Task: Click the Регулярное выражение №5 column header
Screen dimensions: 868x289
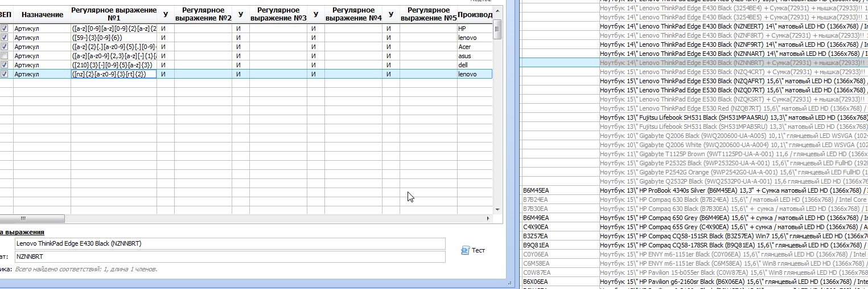Action: pos(429,14)
